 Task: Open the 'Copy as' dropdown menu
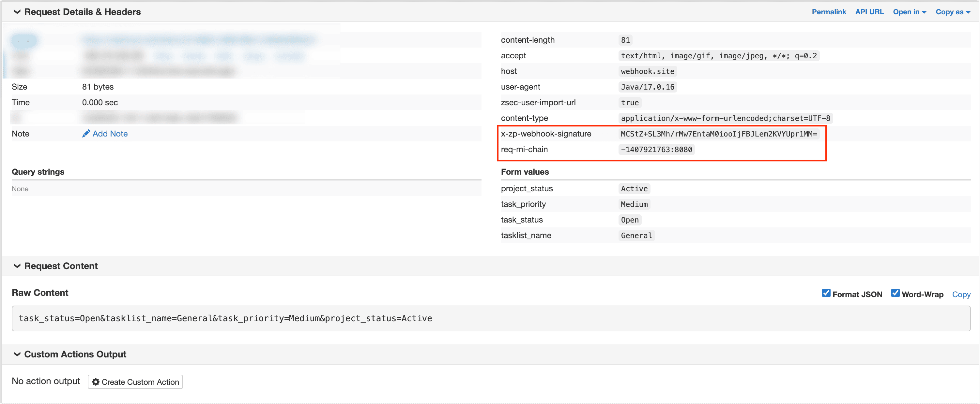pyautogui.click(x=952, y=12)
